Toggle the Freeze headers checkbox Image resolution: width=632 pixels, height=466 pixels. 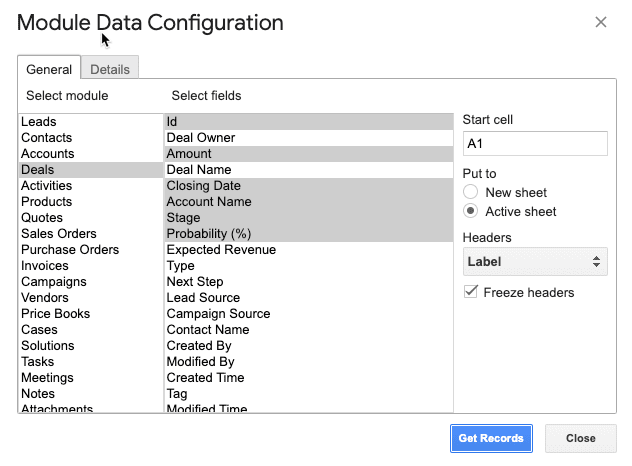(x=470, y=292)
